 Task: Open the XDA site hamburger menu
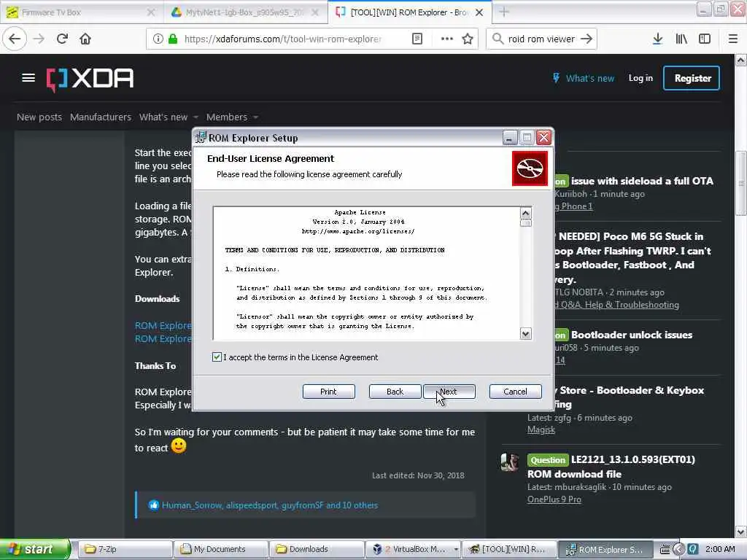pyautogui.click(x=28, y=77)
